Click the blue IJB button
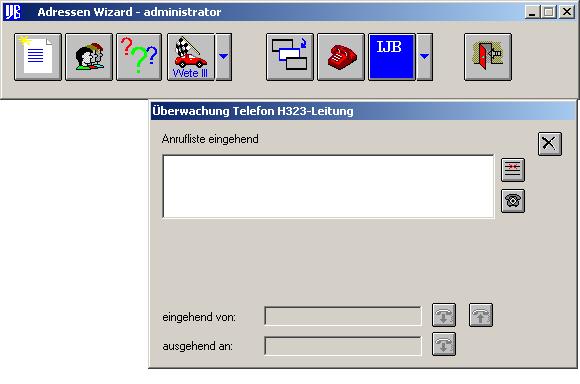Screen dimensions: 580x384 (392, 57)
